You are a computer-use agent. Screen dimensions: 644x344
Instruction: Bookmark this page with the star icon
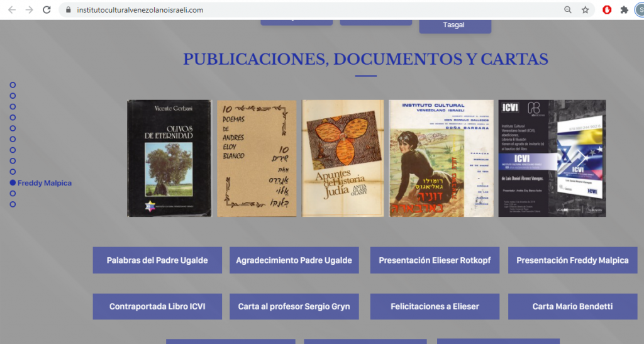585,10
